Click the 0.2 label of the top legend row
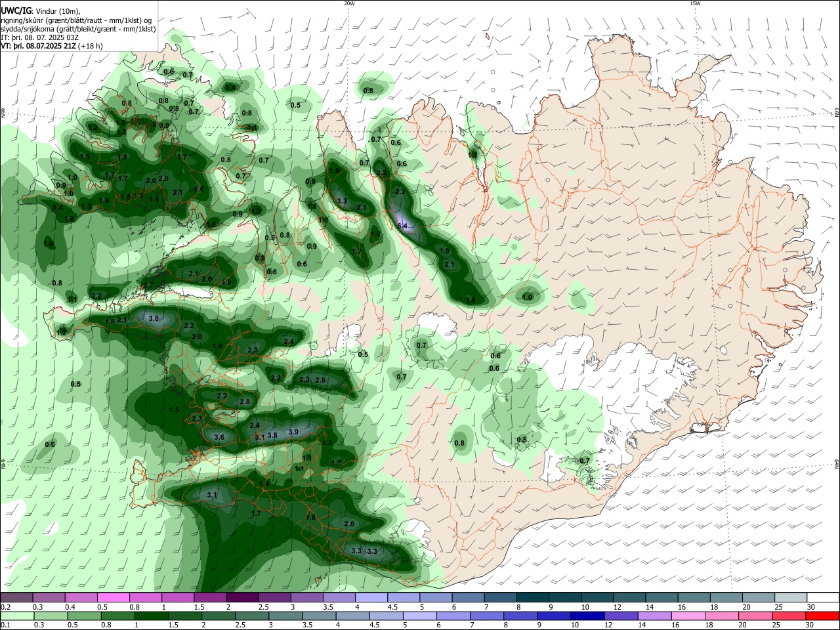 pyautogui.click(x=5, y=607)
